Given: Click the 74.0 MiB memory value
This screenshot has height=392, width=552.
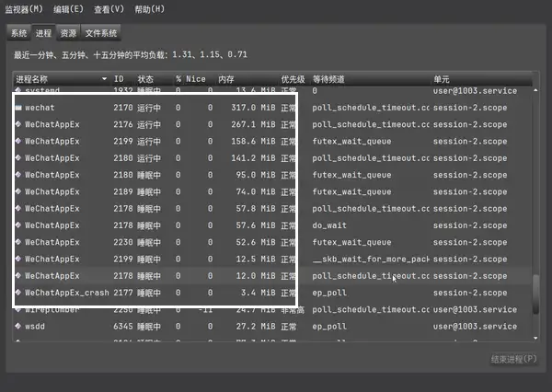Looking at the screenshot, I should click(256, 191).
